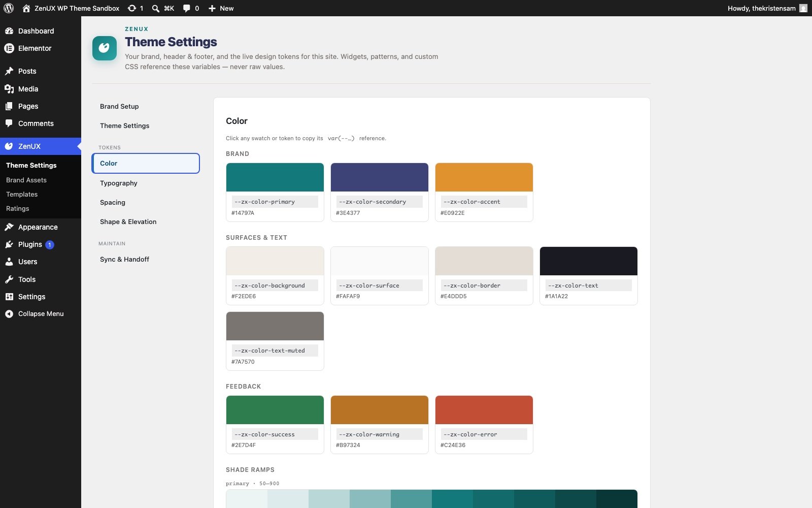The height and width of the screenshot is (508, 812).
Task: Click the text-muted gray swatch
Action: pyautogui.click(x=275, y=326)
